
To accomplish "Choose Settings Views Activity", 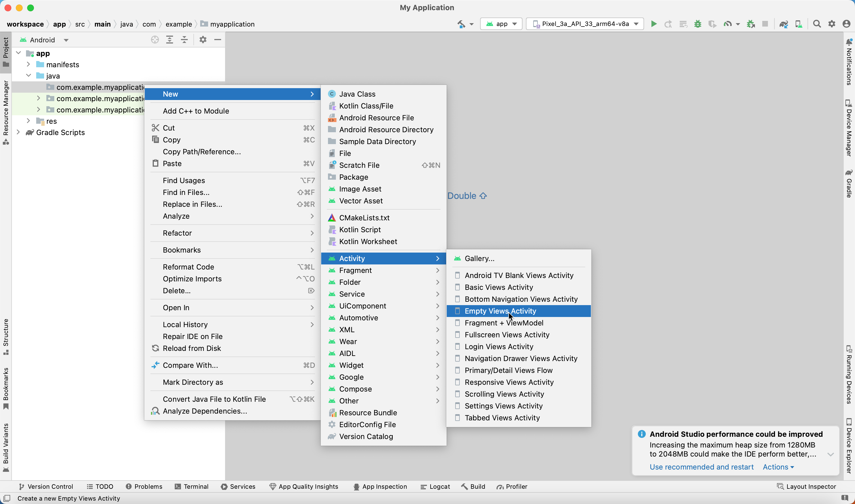I will (x=519, y=406).
